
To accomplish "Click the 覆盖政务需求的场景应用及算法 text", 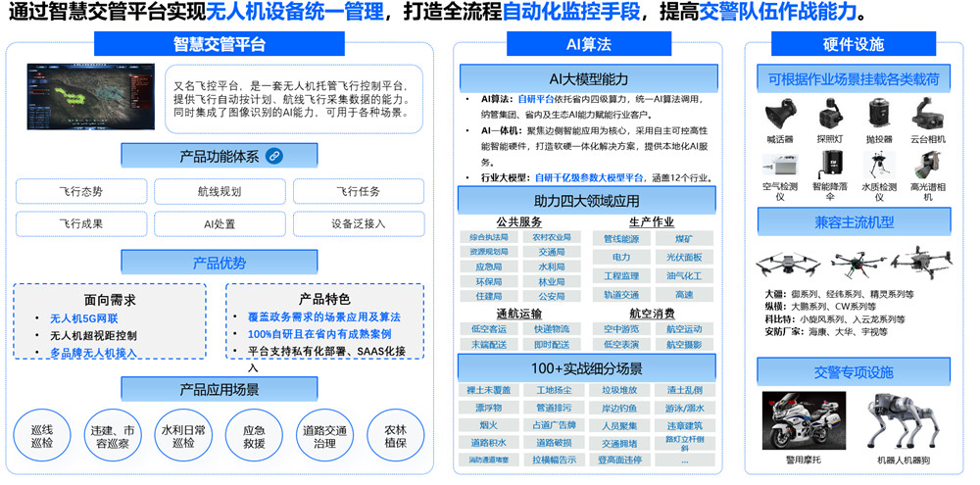I will (x=324, y=316).
